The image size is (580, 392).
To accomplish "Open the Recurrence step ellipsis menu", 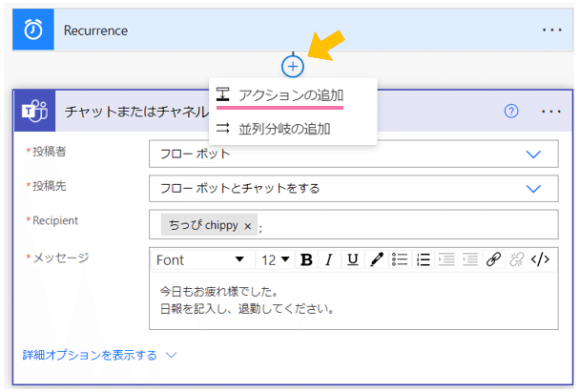I will [x=552, y=30].
